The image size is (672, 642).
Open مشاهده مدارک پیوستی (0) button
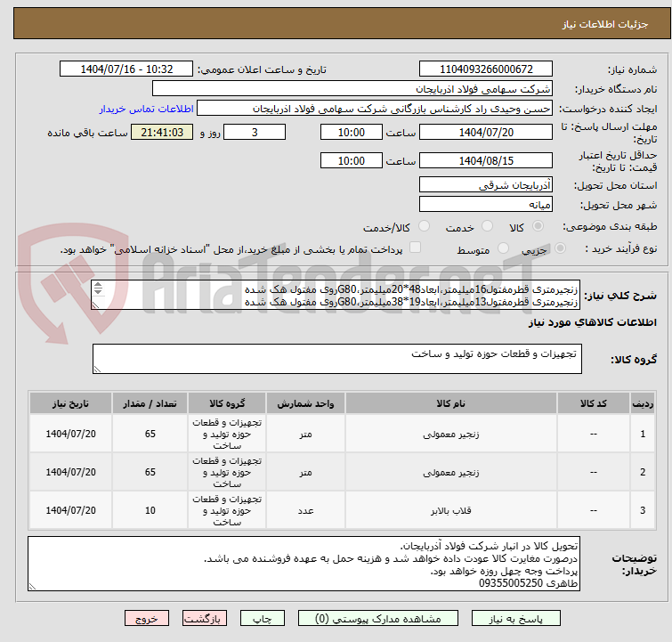coord(378,619)
